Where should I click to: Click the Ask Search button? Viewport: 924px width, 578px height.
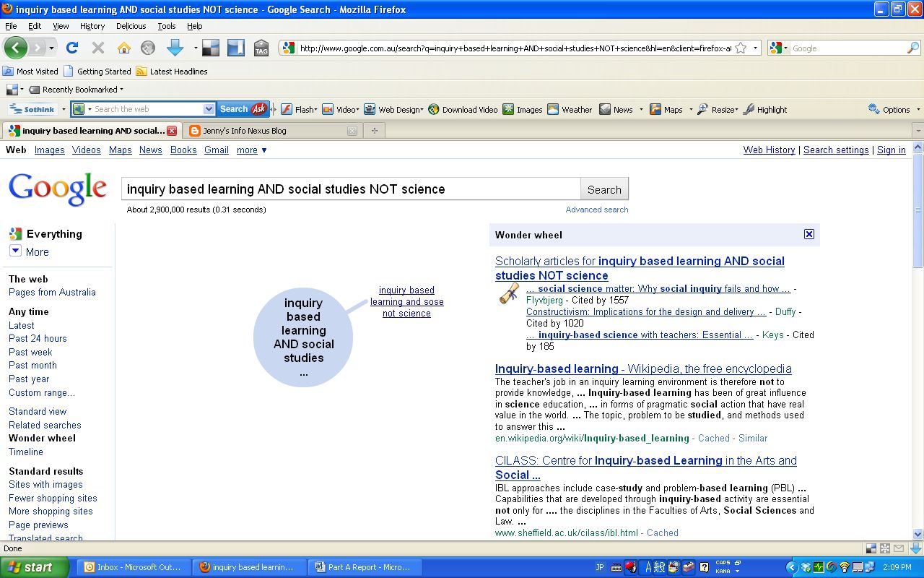tap(243, 109)
